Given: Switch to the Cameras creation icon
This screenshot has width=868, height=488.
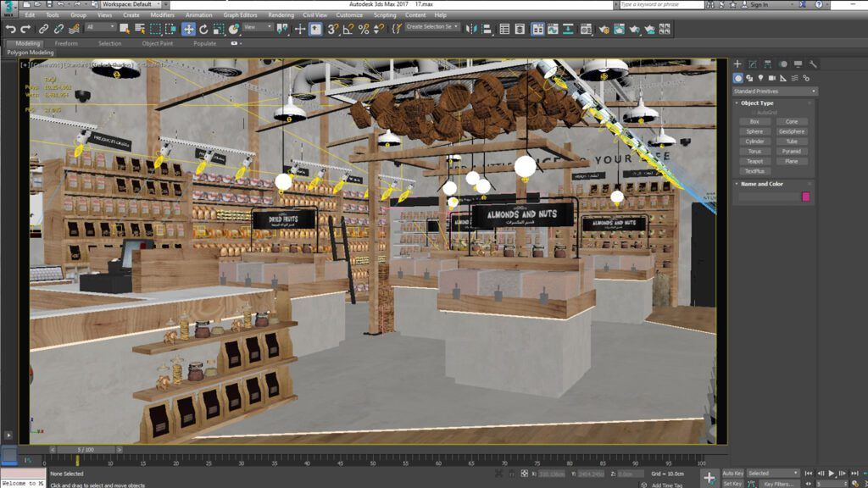Looking at the screenshot, I should point(771,78).
